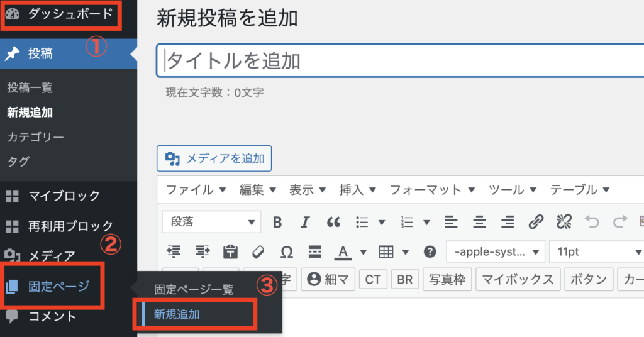
Task: Expand the -apple-system font family dropdown
Action: (496, 252)
